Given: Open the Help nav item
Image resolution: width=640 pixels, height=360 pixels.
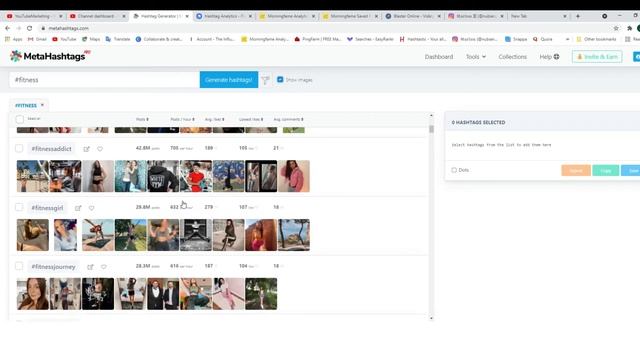Looking at the screenshot, I should pyautogui.click(x=549, y=57).
